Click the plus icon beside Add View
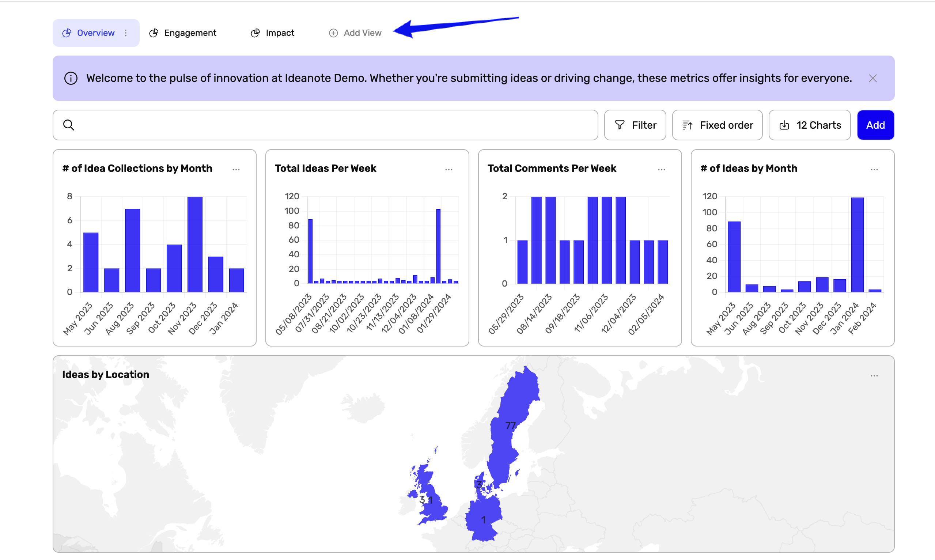The height and width of the screenshot is (560, 935). (333, 33)
